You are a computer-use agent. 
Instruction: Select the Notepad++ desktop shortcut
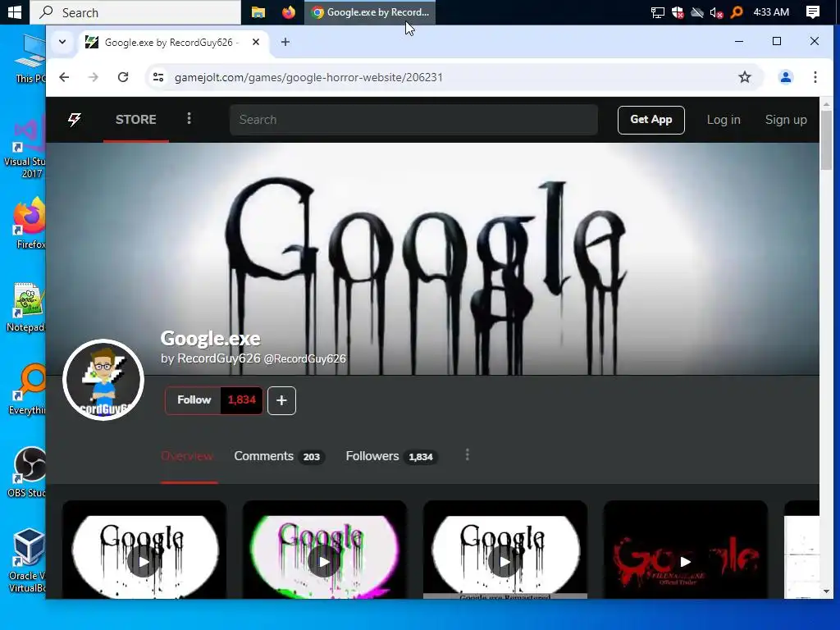click(x=27, y=308)
